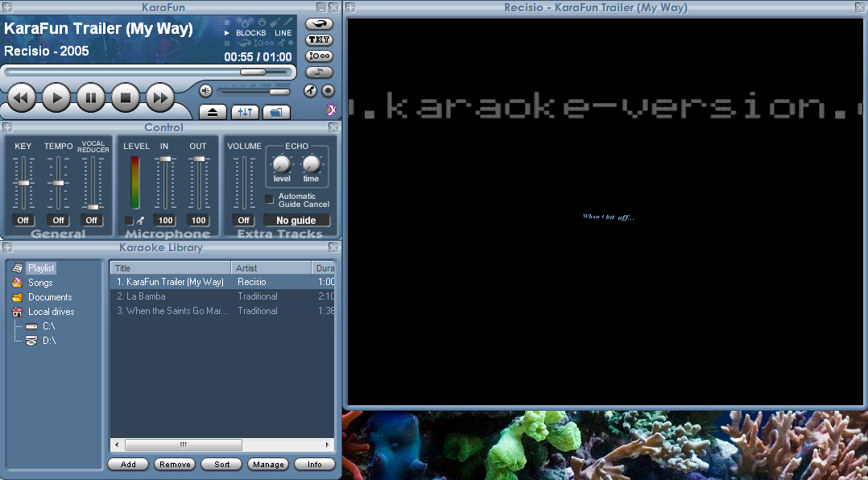Click the Vocal Reducer slider handle
Screen dimensions: 868x480
(x=93, y=207)
